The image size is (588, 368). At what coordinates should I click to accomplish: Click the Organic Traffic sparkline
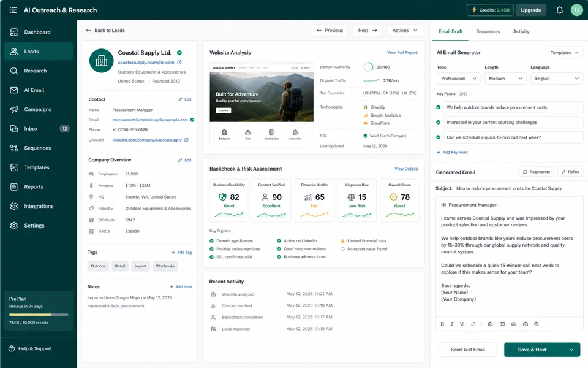pos(371,80)
